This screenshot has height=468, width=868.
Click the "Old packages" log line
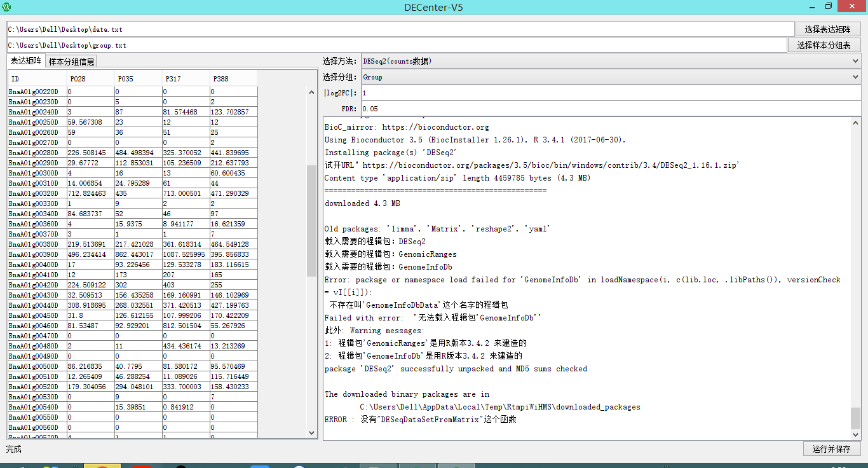[x=437, y=229]
